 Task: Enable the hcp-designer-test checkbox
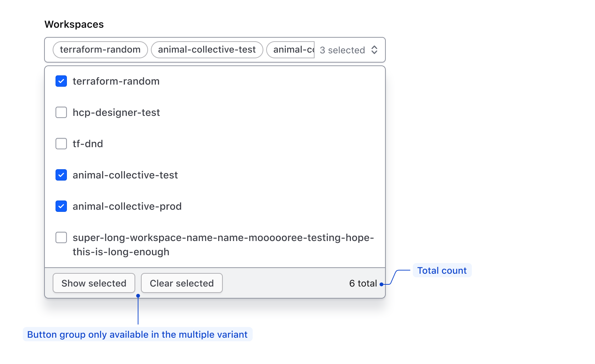pyautogui.click(x=61, y=112)
